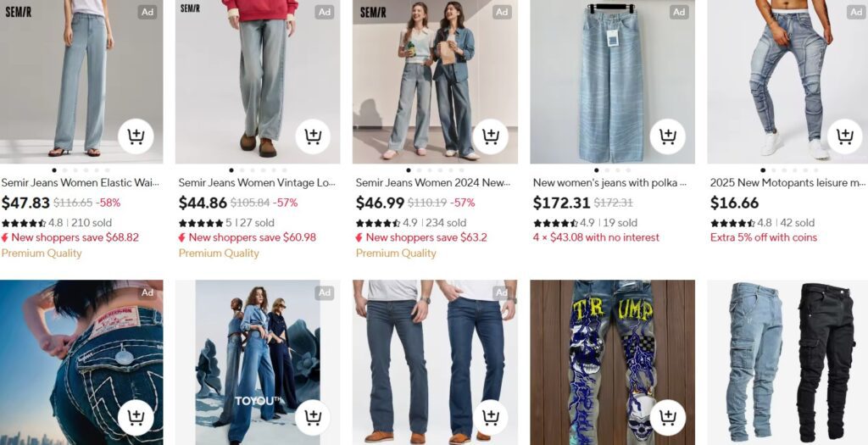Add men's bootcut jeans to cart
Image resolution: width=868 pixels, height=445 pixels.
coord(490,417)
